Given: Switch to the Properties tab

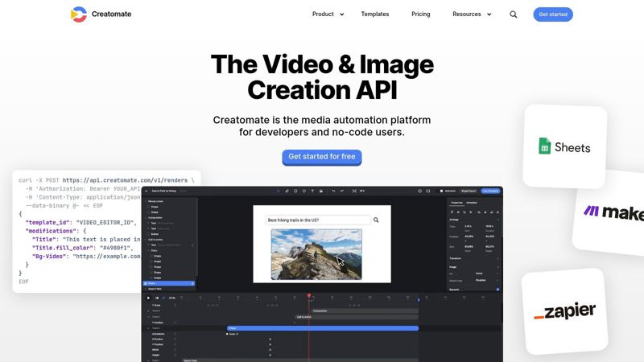Looking at the screenshot, I should 456,203.
